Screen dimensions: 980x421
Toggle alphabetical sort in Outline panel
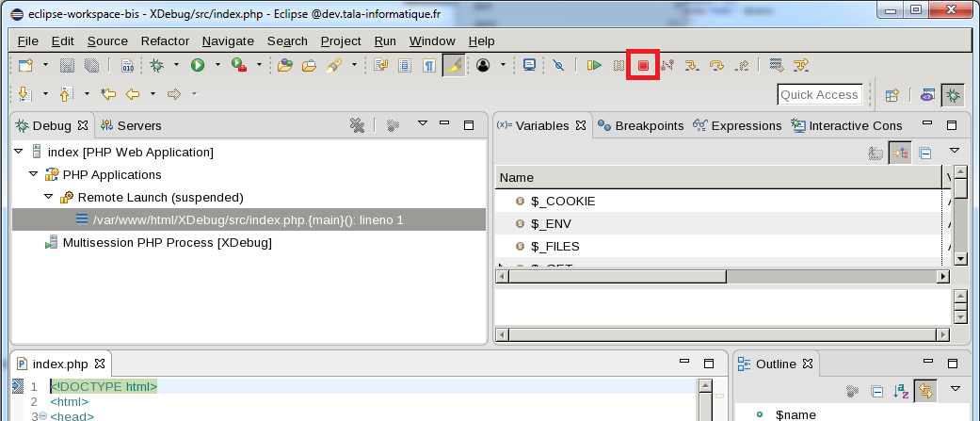click(x=901, y=391)
